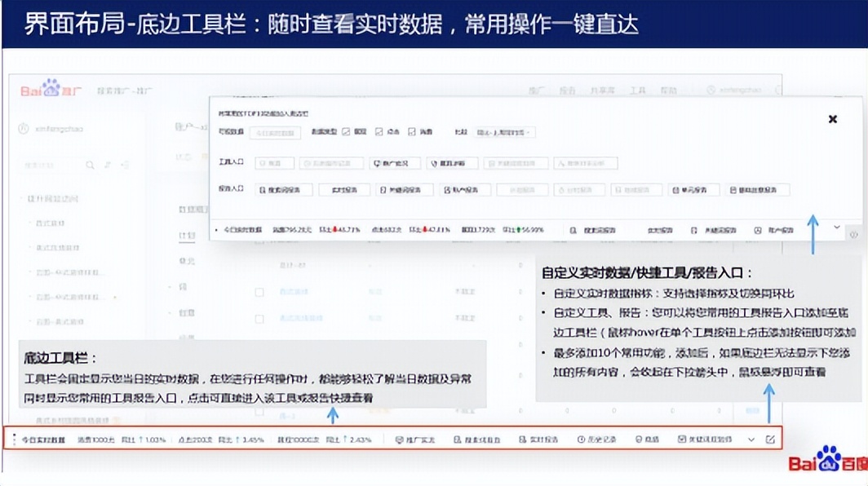Image resolution: width=868 pixels, height=486 pixels.
Task: Add 搜索词报告 in the popup report entry row
Action: [284, 190]
